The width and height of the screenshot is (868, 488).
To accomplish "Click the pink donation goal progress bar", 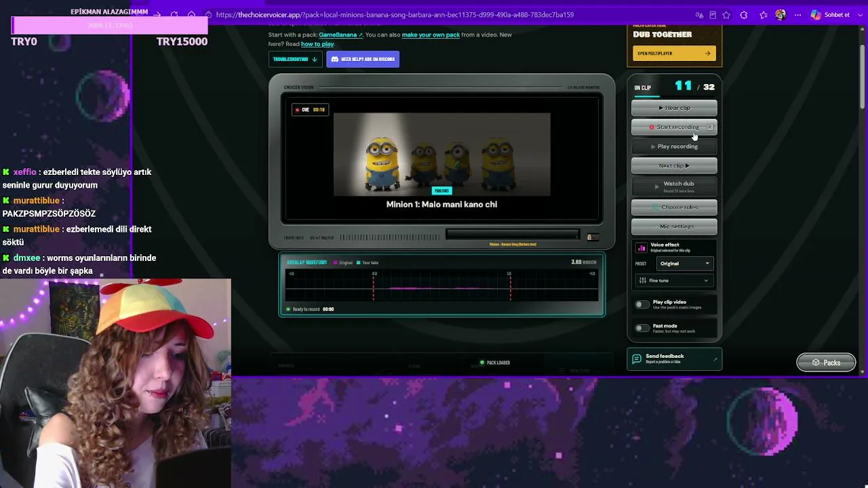I will [110, 25].
